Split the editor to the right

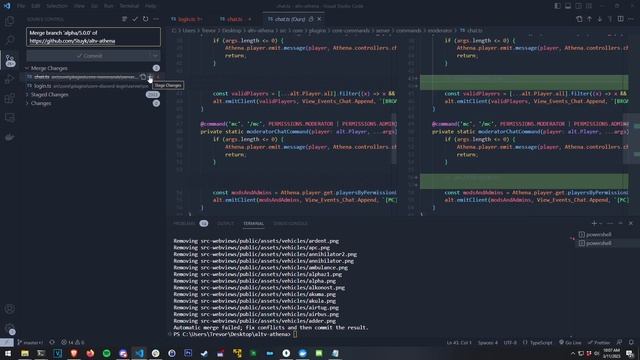point(620,19)
